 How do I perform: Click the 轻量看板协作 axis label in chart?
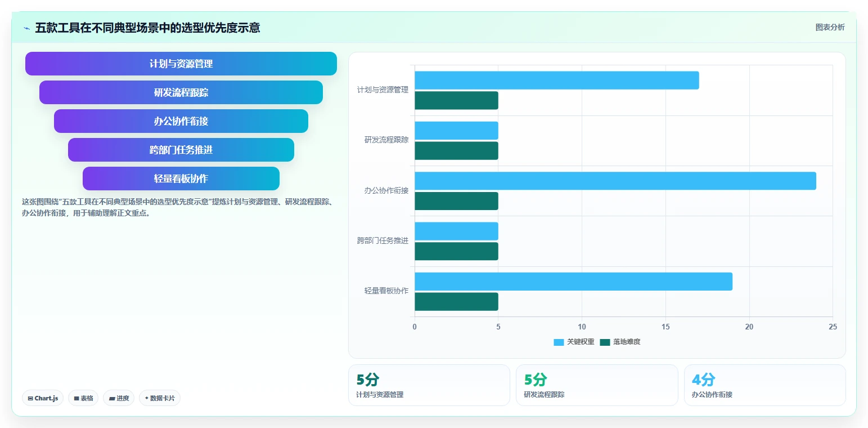(386, 291)
